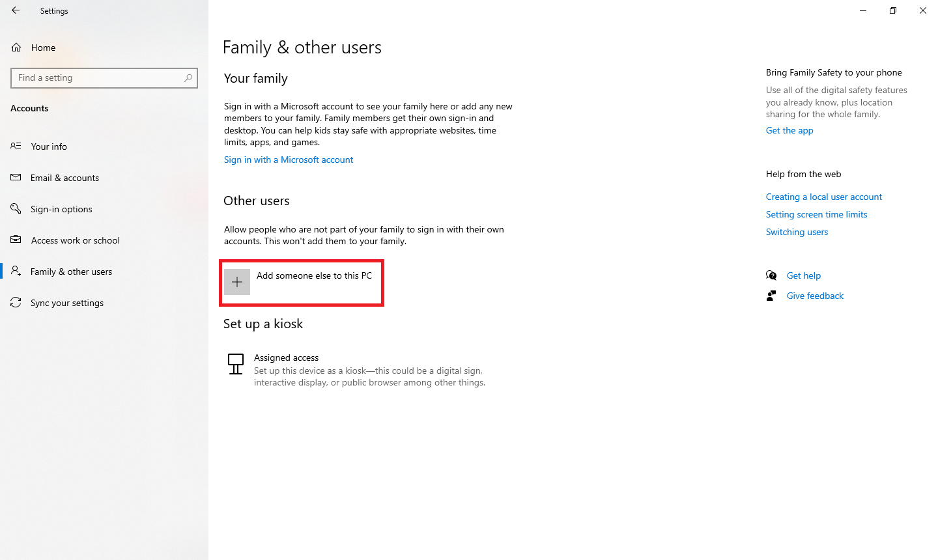The width and height of the screenshot is (938, 560).
Task: Click the Assigned access kiosk icon
Action: click(x=236, y=364)
